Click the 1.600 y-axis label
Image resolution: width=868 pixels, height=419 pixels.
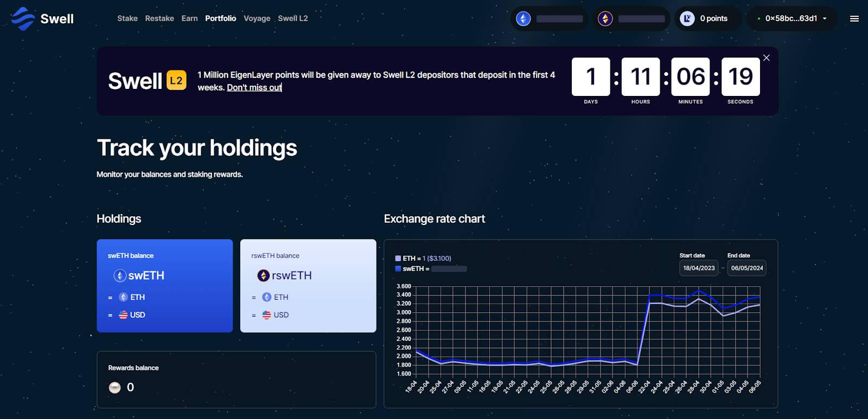coord(404,374)
